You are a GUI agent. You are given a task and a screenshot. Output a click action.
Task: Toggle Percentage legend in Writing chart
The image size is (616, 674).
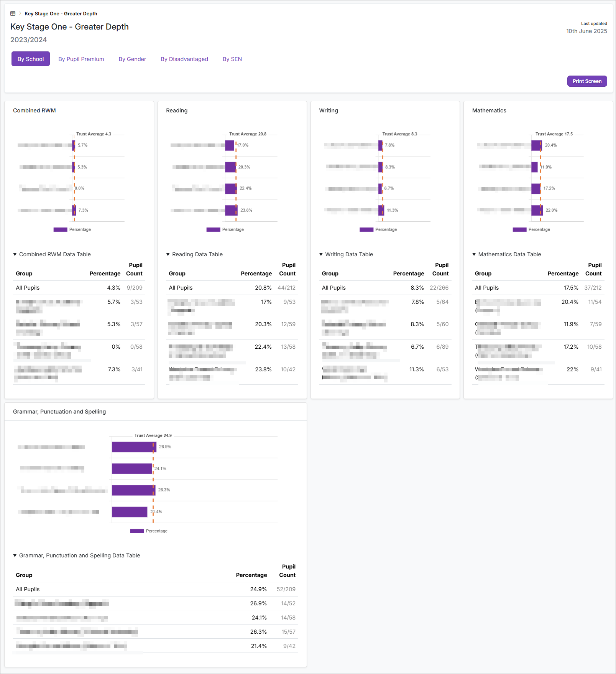tap(378, 229)
